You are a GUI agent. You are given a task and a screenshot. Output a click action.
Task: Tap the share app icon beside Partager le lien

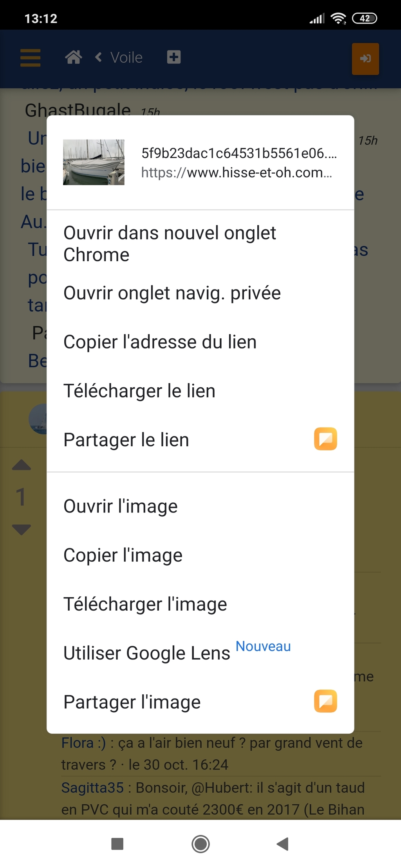click(x=325, y=439)
